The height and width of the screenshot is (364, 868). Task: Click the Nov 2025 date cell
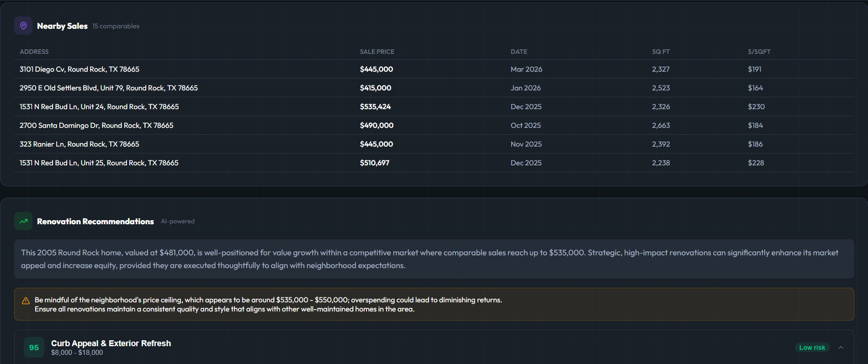pyautogui.click(x=526, y=144)
